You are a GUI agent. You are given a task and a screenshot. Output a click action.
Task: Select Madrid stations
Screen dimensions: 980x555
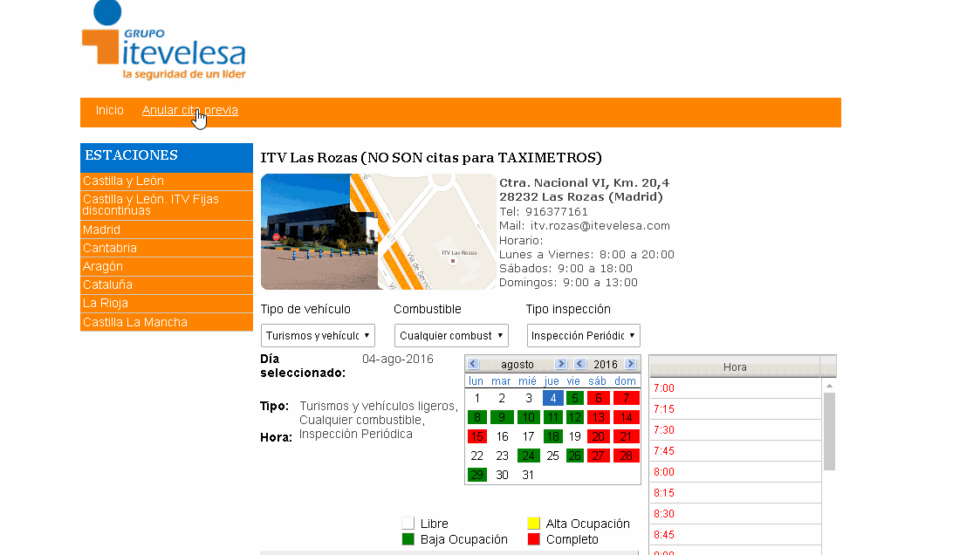point(167,230)
